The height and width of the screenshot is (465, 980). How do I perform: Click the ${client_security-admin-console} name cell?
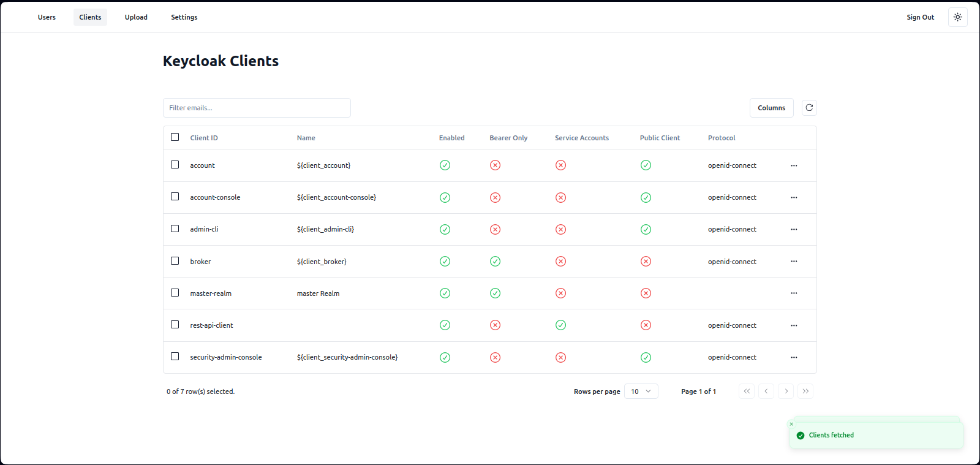pos(347,357)
